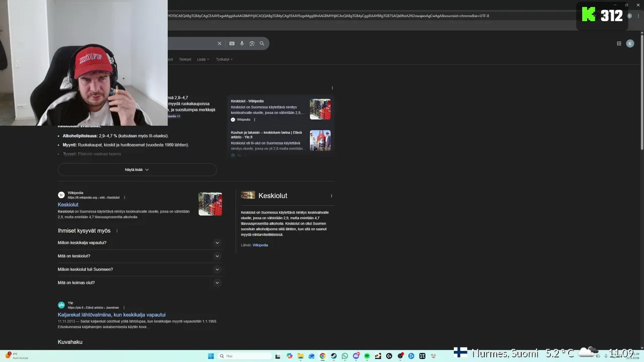
Task: Click the magnifier search submit icon
Action: pos(262,44)
